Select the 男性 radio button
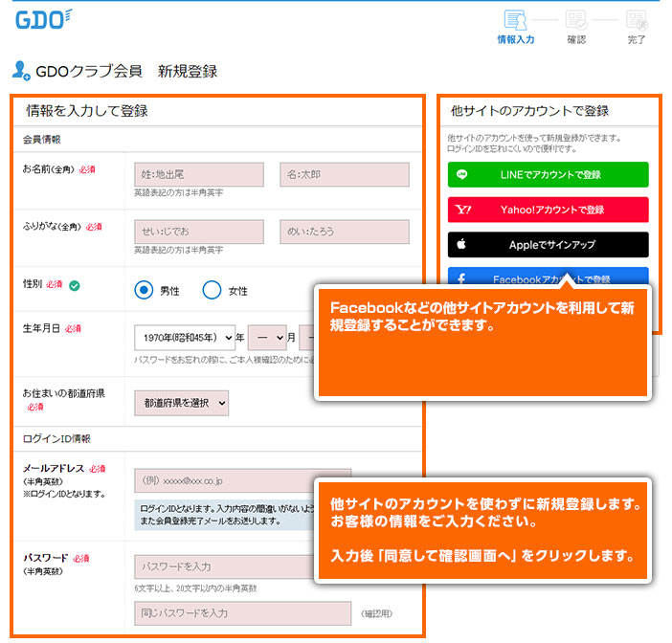 click(x=144, y=290)
